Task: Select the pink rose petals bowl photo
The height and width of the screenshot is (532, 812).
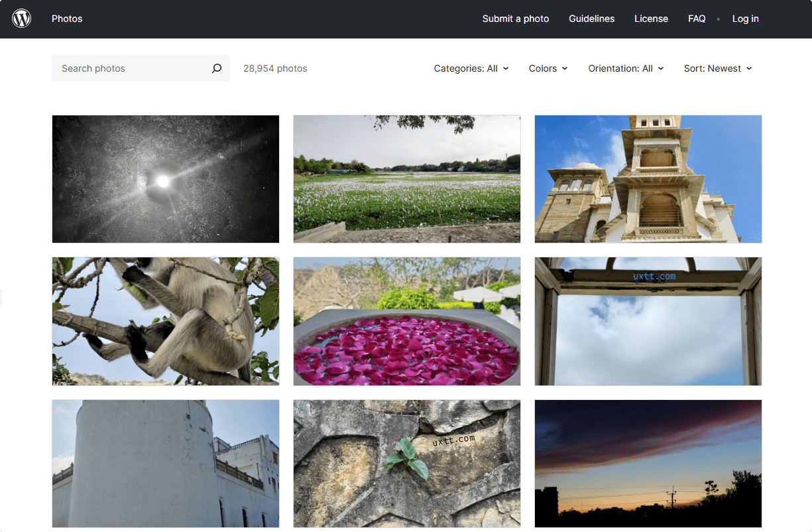Action: [407, 321]
